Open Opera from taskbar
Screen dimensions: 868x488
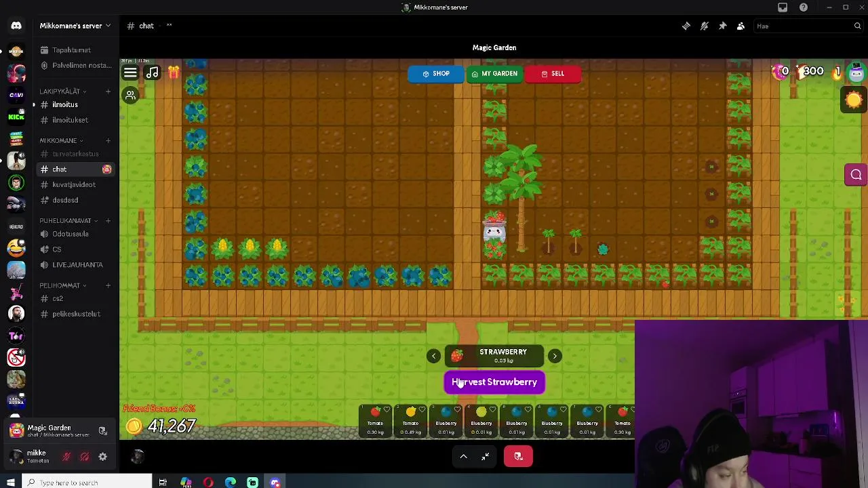click(208, 483)
